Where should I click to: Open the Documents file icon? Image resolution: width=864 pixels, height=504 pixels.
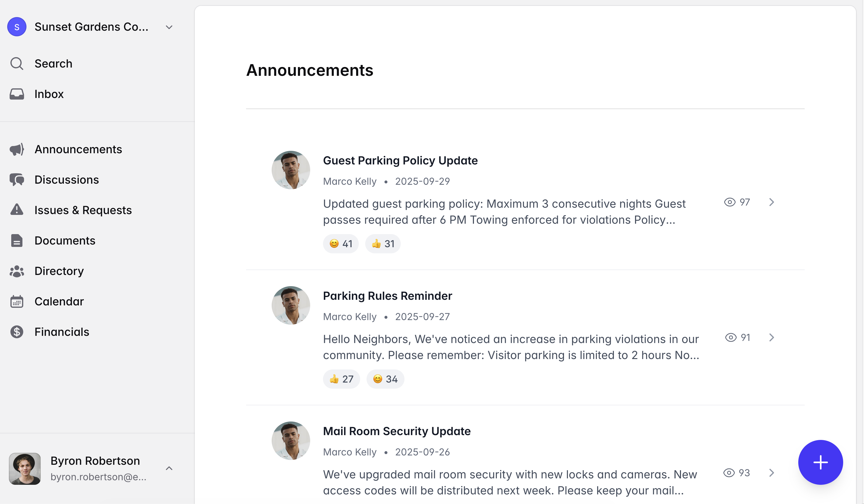(17, 241)
